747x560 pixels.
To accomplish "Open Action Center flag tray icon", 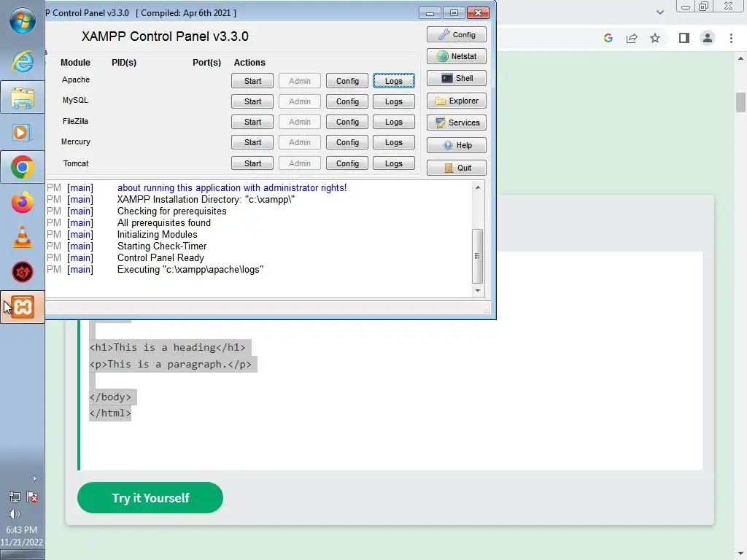I will (x=32, y=497).
